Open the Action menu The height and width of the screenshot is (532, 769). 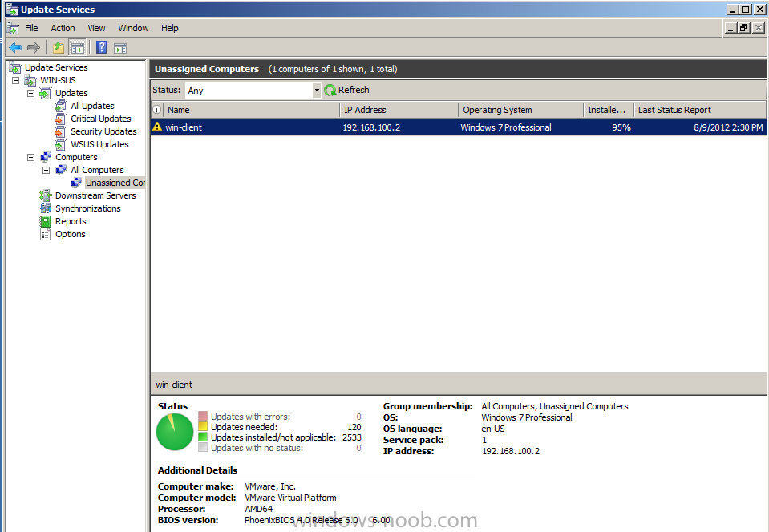63,28
